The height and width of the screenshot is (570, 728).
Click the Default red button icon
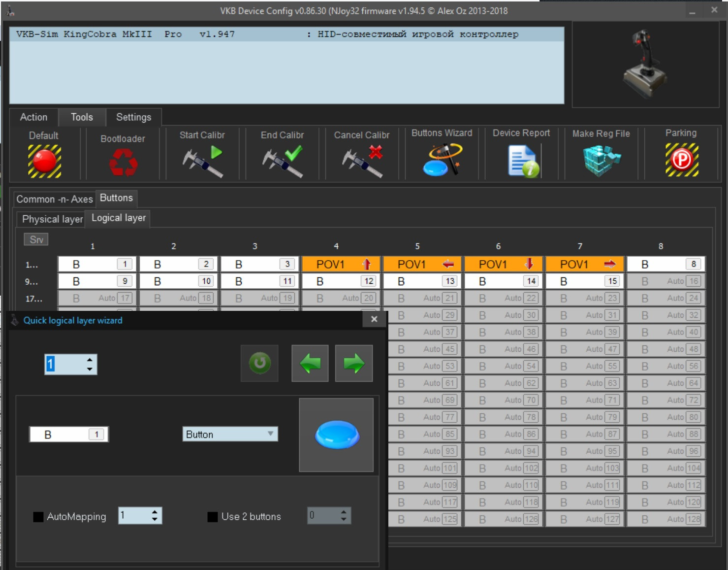44,161
